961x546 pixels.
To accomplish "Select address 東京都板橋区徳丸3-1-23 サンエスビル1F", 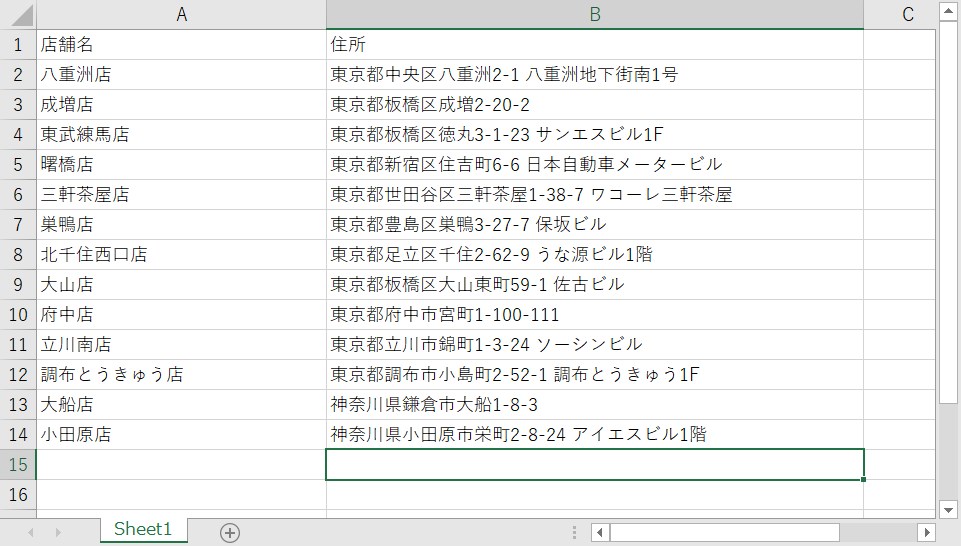I will [594, 135].
